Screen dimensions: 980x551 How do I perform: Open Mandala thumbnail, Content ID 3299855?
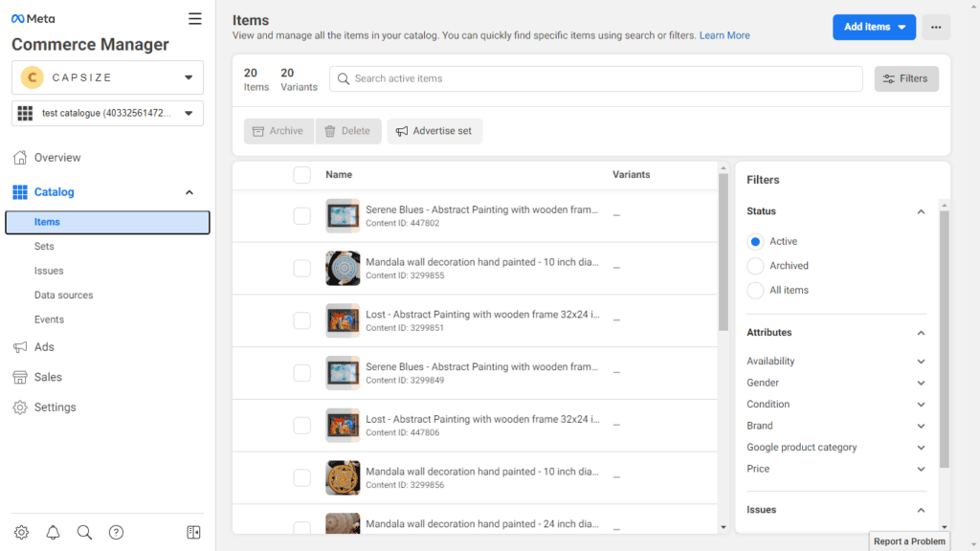coord(343,268)
